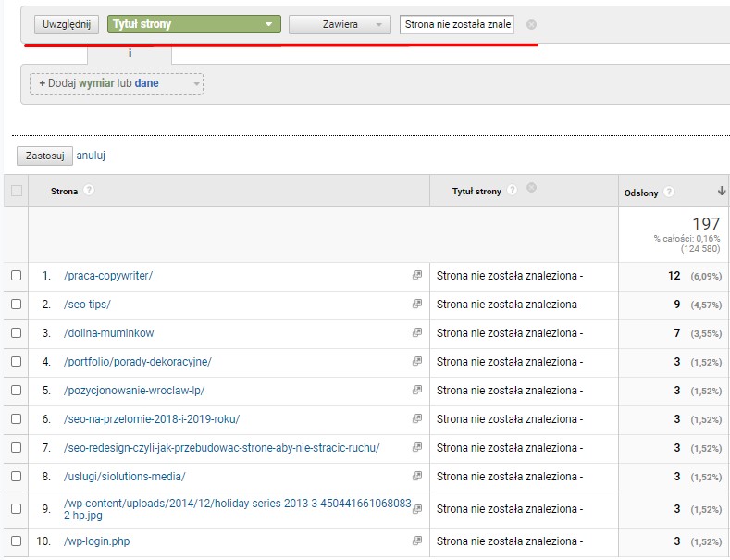Open /portfolio/porady-dekoracyjne/ external link icon
Image resolution: width=730 pixels, height=560 pixels.
pyautogui.click(x=417, y=361)
